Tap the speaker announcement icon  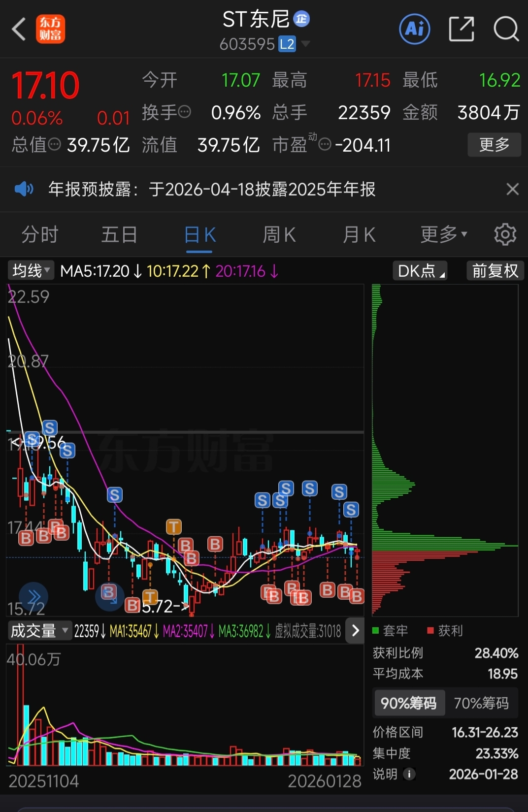click(24, 189)
